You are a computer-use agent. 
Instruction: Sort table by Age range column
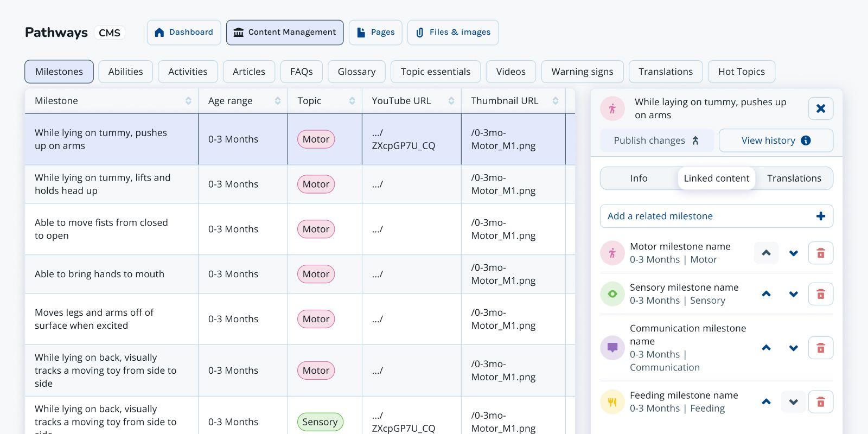(277, 101)
